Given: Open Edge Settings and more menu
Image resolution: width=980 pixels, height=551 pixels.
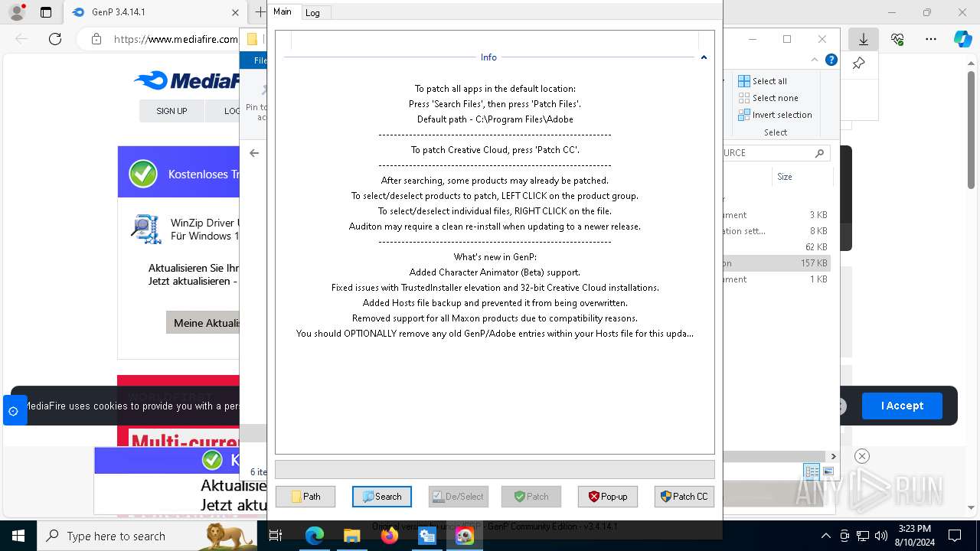Looking at the screenshot, I should coord(931,39).
